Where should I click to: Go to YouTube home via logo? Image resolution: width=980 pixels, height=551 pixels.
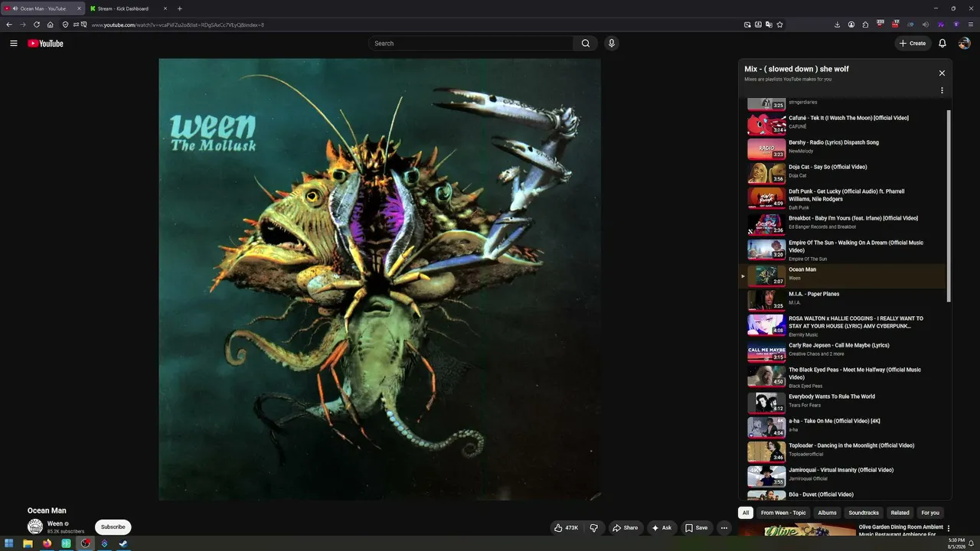(x=45, y=44)
